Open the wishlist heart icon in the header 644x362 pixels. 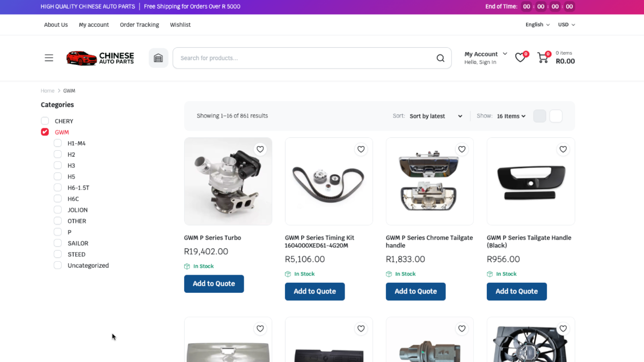pos(519,57)
